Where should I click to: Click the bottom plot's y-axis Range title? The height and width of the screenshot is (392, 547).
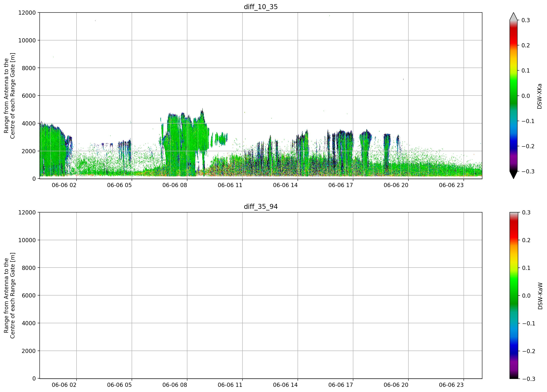point(9,295)
